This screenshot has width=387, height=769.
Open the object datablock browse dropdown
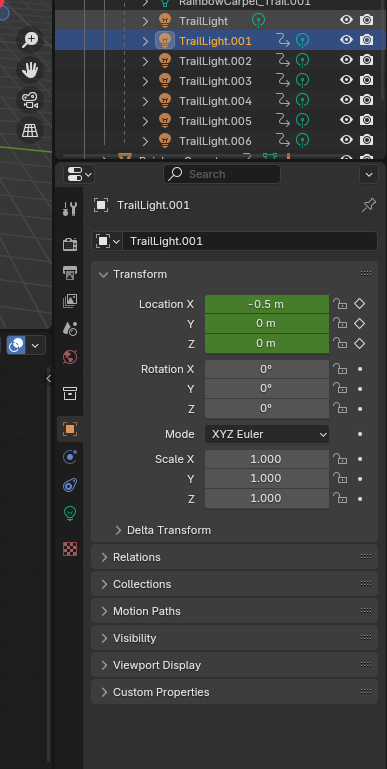(x=107, y=241)
